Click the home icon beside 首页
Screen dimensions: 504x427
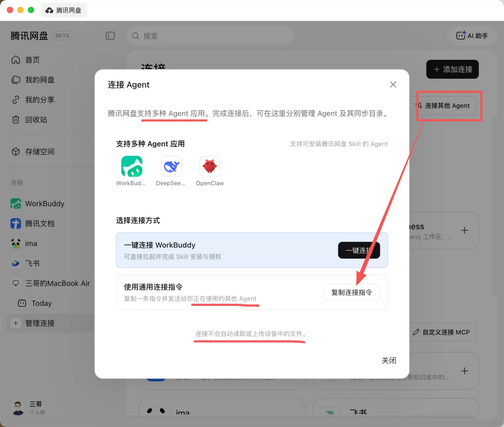[16, 60]
